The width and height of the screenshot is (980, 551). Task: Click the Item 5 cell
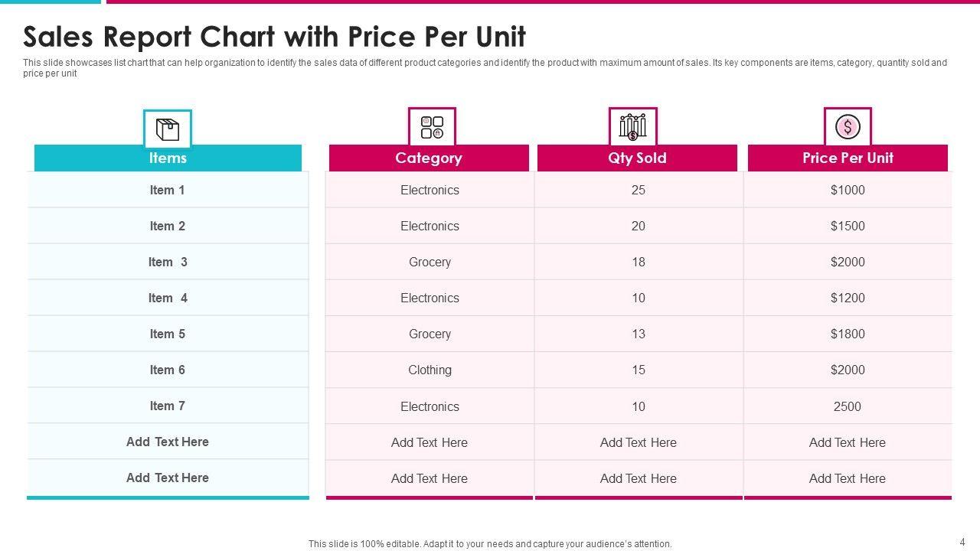168,334
